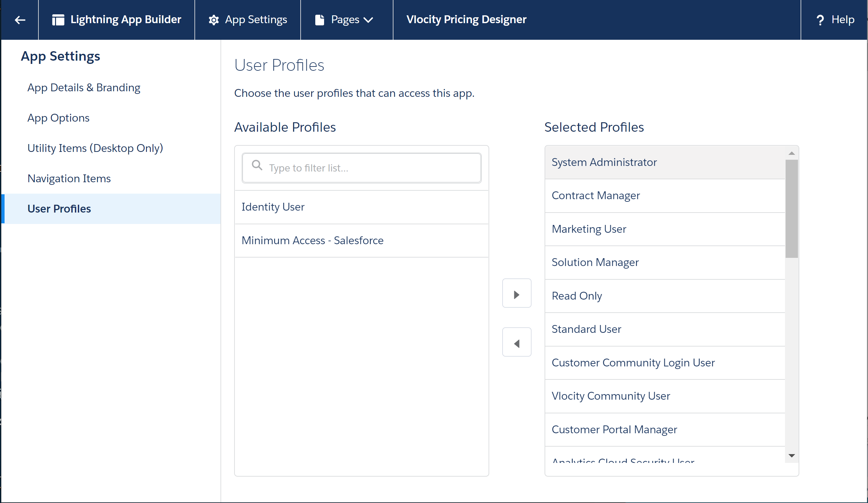
Task: Open the App Options settings
Action: click(x=58, y=118)
